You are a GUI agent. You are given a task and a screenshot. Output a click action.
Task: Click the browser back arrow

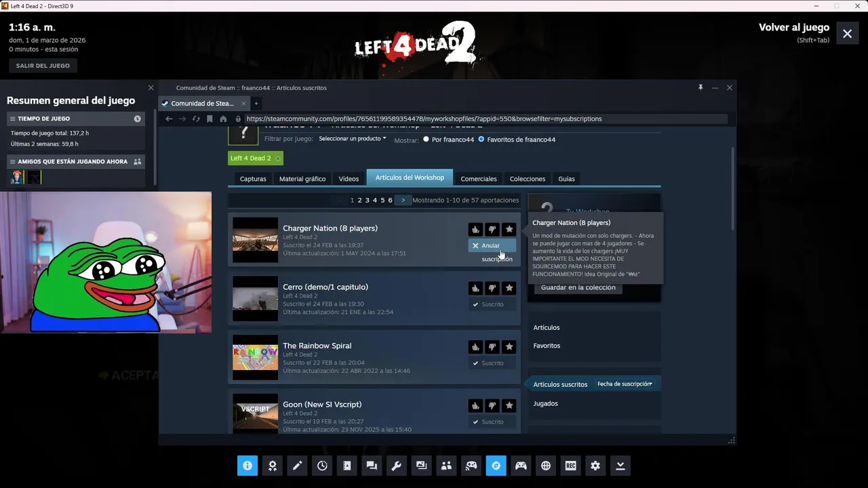[169, 119]
